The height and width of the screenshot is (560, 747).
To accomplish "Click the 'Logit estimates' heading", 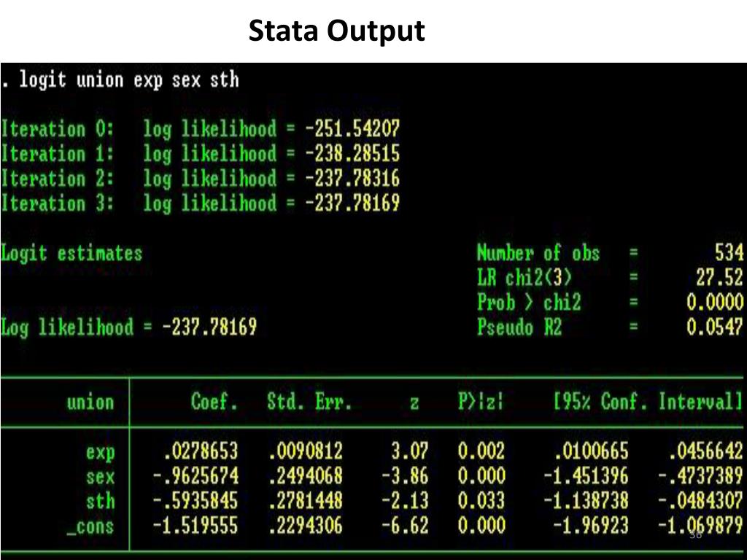I will pyautogui.click(x=71, y=253).
